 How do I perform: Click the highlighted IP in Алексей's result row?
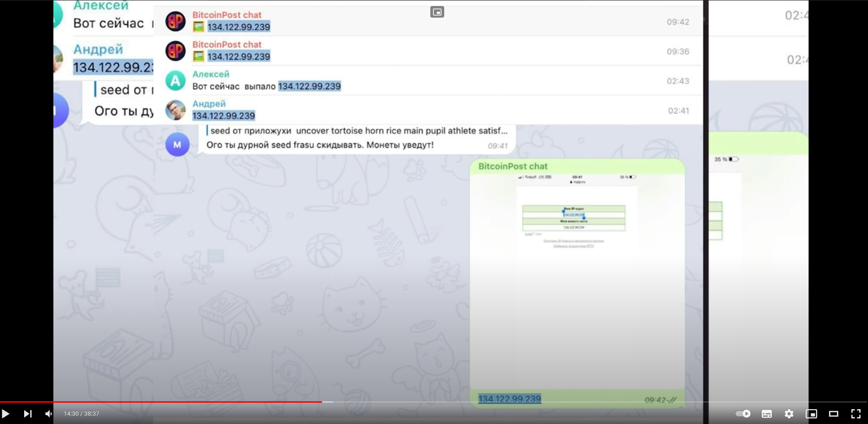pos(310,86)
